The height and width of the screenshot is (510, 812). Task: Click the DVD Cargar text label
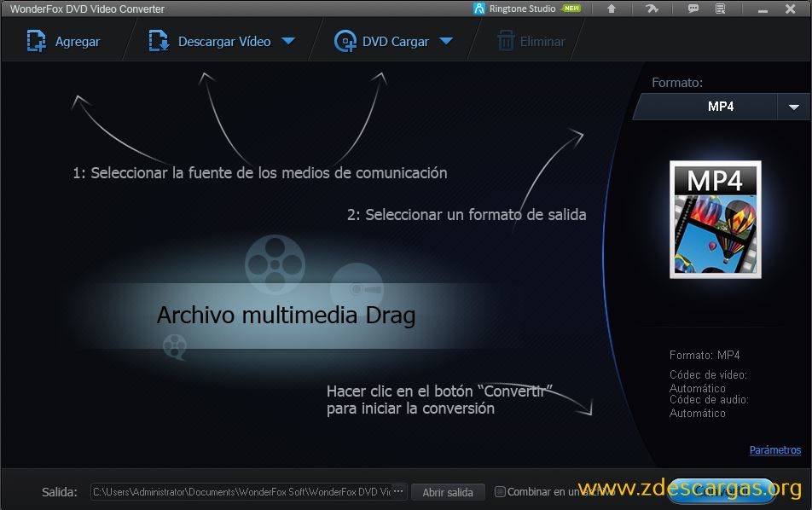pyautogui.click(x=396, y=42)
